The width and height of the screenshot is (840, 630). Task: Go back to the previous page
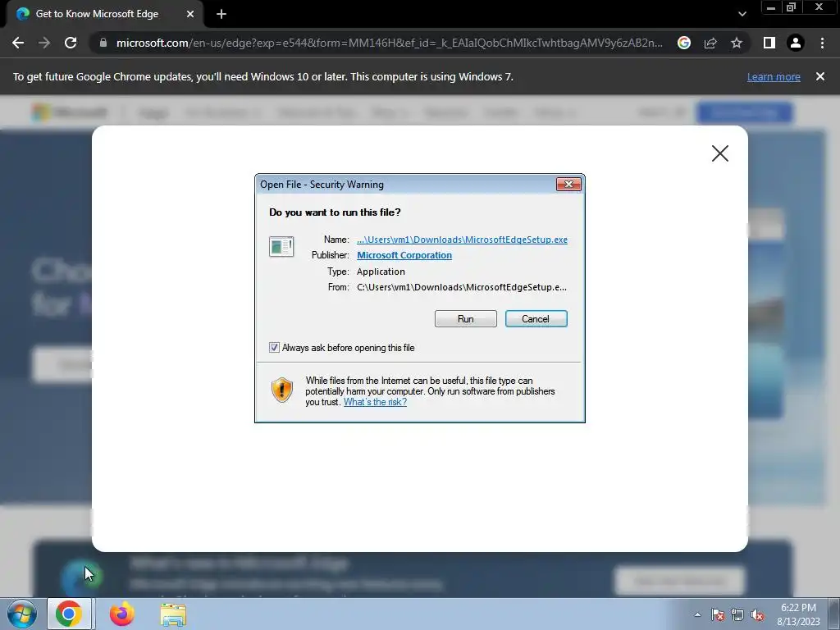(x=18, y=43)
